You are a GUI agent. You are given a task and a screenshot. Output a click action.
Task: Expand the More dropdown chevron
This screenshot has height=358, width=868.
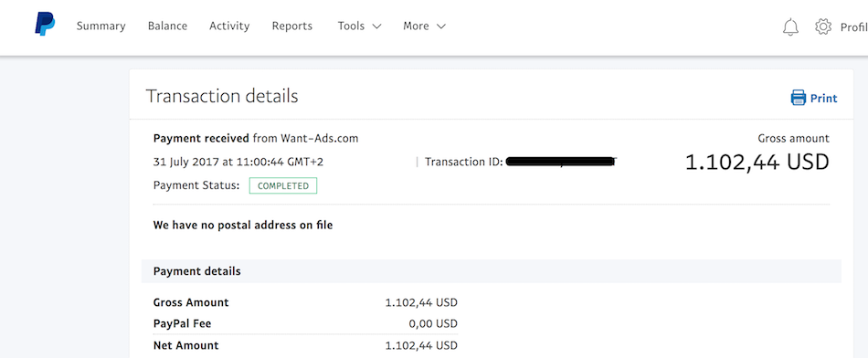[x=440, y=26]
